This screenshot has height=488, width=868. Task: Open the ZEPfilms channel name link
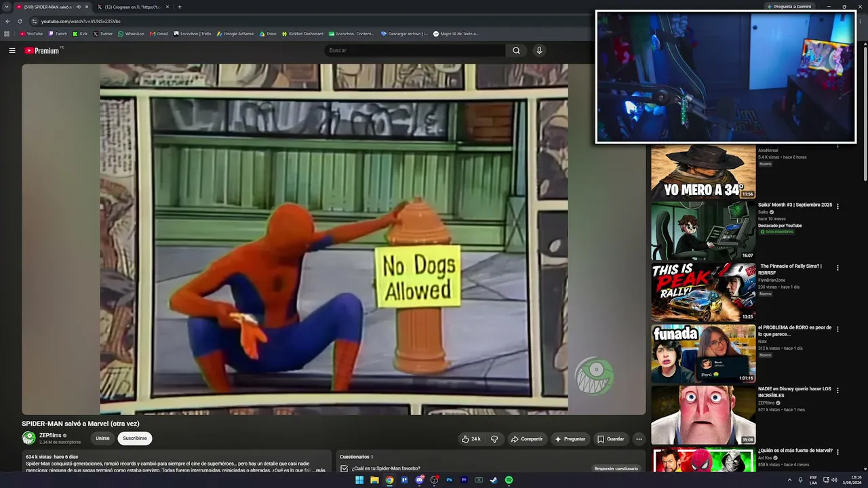[x=50, y=435]
